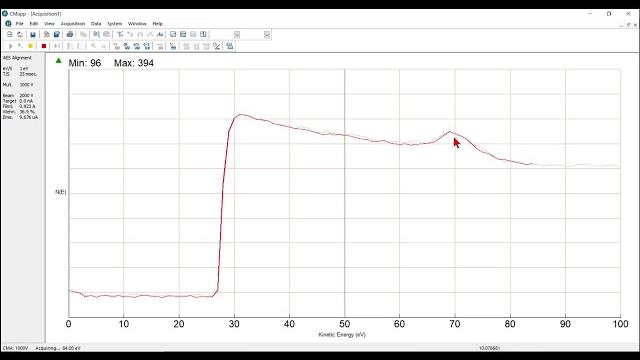This screenshot has width=640, height=360.
Task: Click the numeric readout at status bar right
Action: click(489, 348)
